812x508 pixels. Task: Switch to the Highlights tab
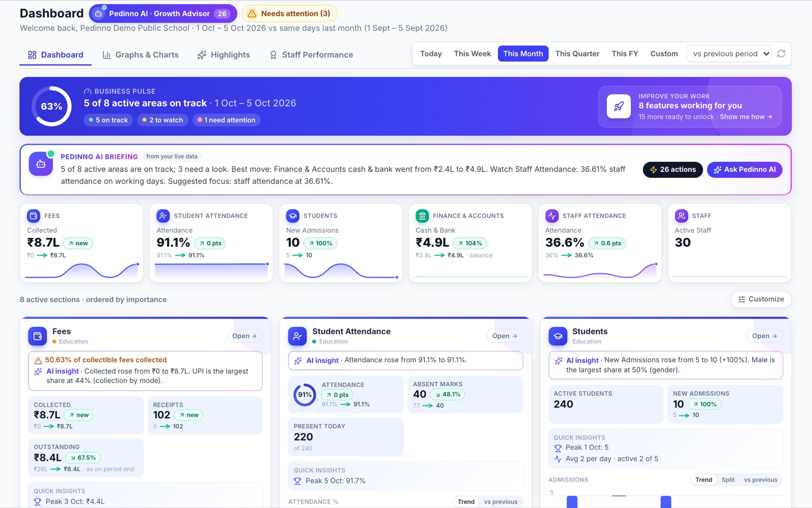tap(224, 55)
